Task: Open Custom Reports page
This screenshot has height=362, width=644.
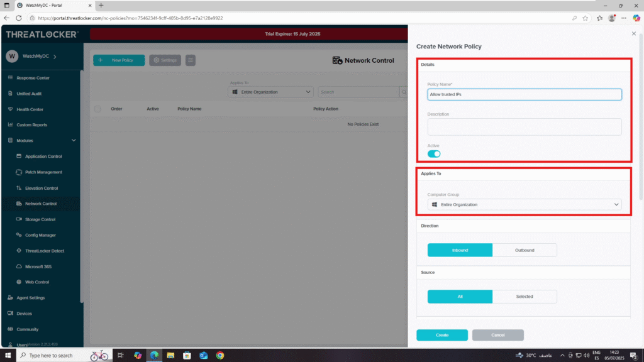Action: (31, 125)
